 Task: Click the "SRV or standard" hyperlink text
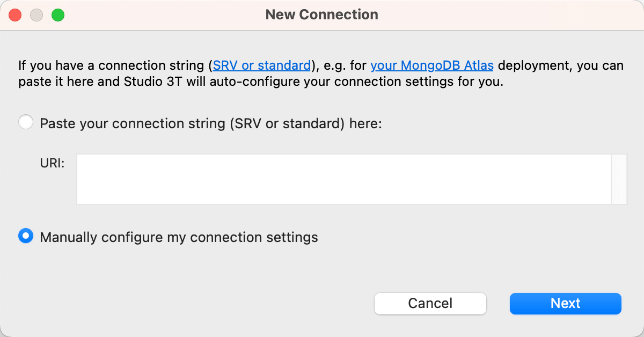tap(261, 65)
